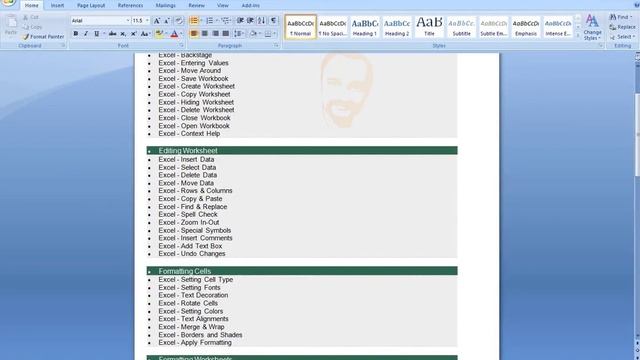Click the 'Excel - Merge & Wrap' line

pos(191,327)
